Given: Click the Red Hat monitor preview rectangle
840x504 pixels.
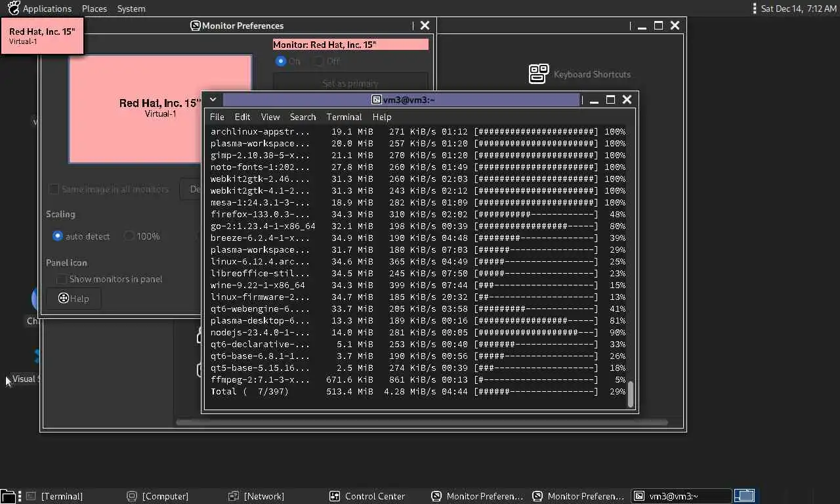Looking at the screenshot, I should pos(160,108).
